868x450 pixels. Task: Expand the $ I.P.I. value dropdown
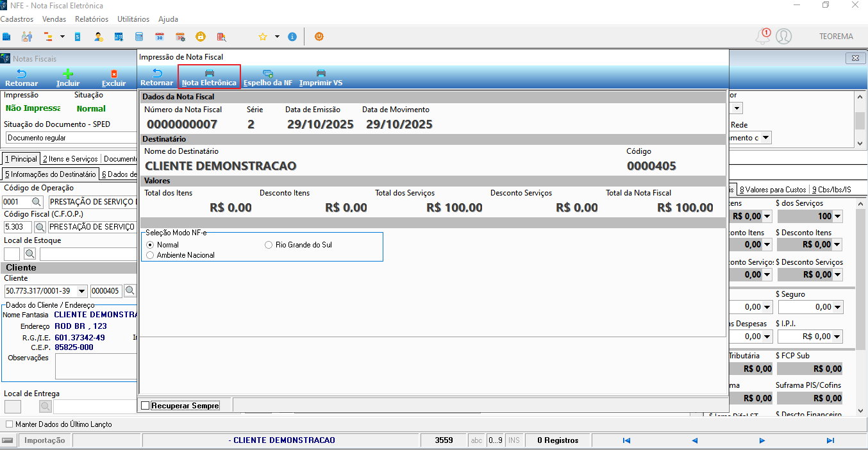(837, 337)
